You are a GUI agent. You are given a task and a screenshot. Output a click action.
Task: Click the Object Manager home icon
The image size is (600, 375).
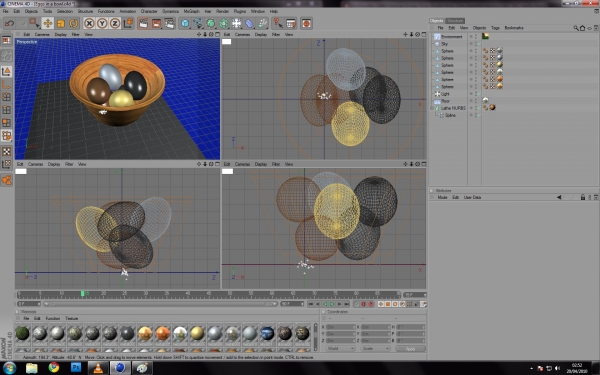pos(583,28)
